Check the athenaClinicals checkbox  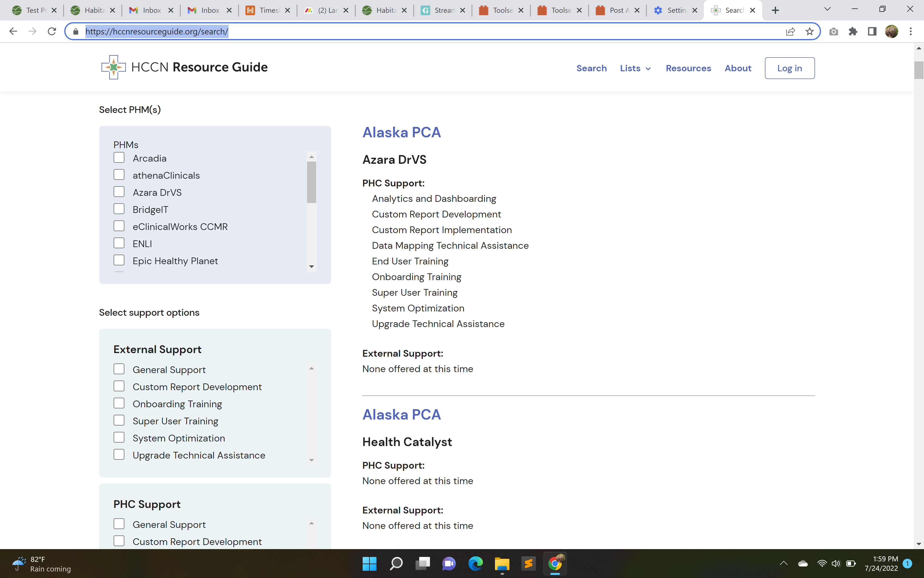point(119,175)
